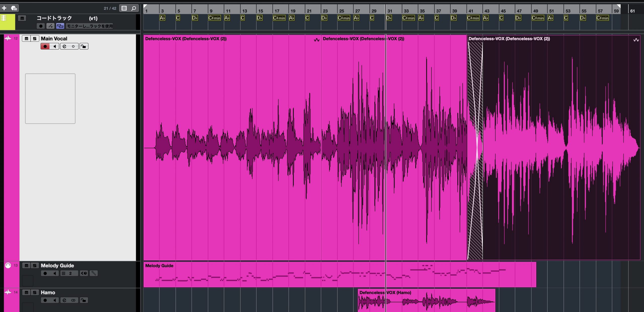Viewport: 644px width, 312px height.
Task: Open Melody Guide MIDI channel 2 selector
Action: pyautogui.click(x=70, y=273)
